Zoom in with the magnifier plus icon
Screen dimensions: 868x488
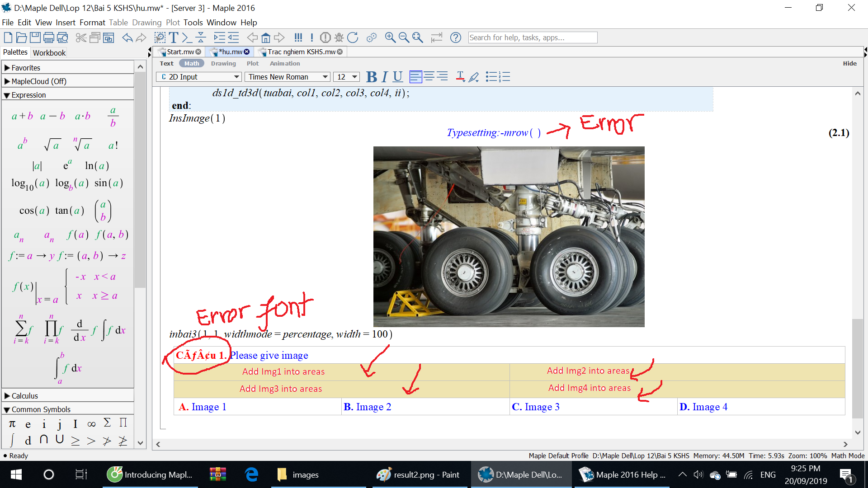(390, 38)
